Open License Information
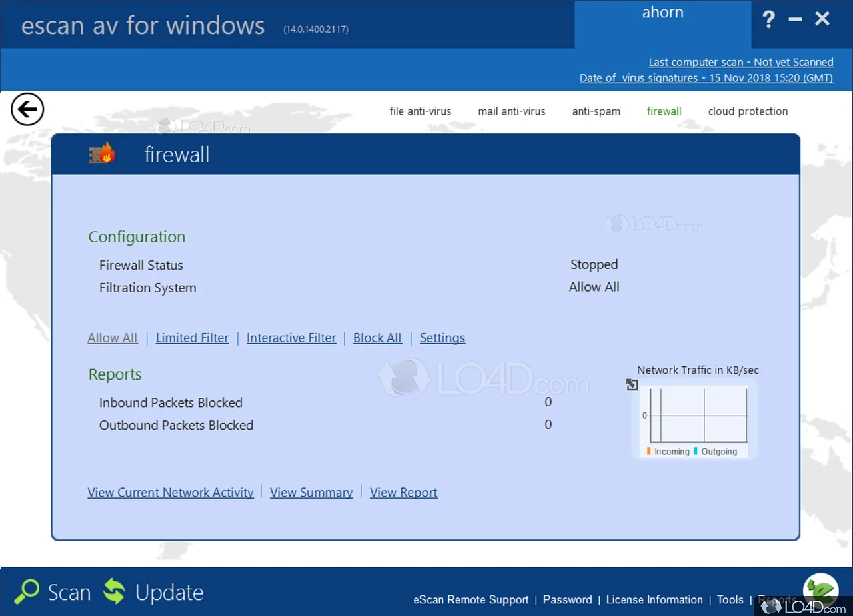Image resolution: width=853 pixels, height=616 pixels. click(654, 600)
